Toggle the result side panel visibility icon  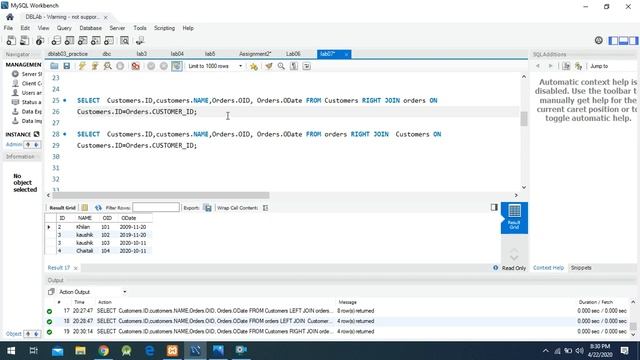(x=494, y=207)
